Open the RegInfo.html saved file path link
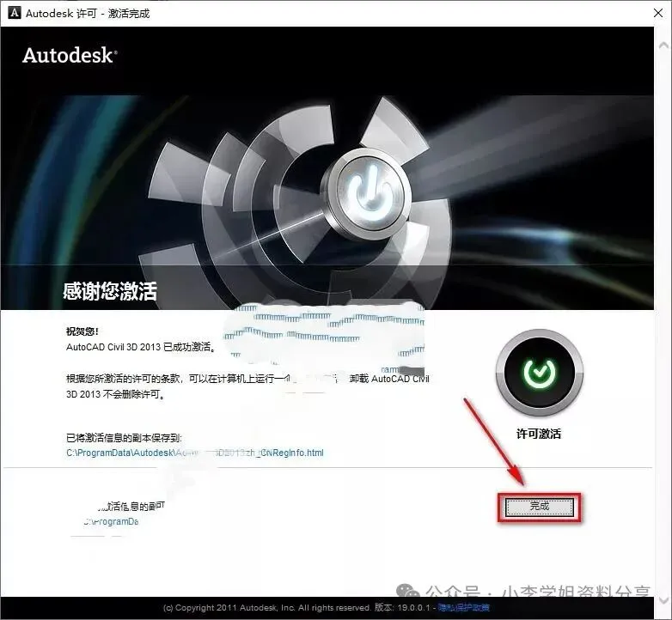The height and width of the screenshot is (620, 672). (x=195, y=453)
